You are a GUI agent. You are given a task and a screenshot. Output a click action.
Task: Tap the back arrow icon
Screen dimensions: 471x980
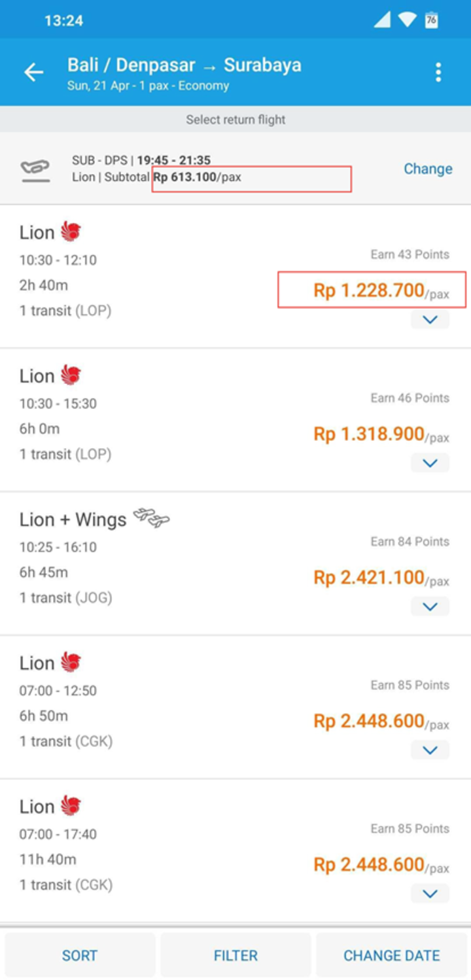pyautogui.click(x=34, y=73)
